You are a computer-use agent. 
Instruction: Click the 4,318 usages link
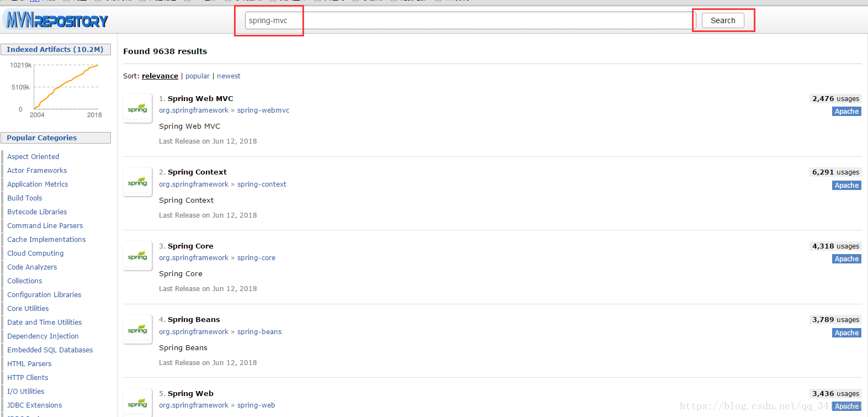pyautogui.click(x=835, y=246)
